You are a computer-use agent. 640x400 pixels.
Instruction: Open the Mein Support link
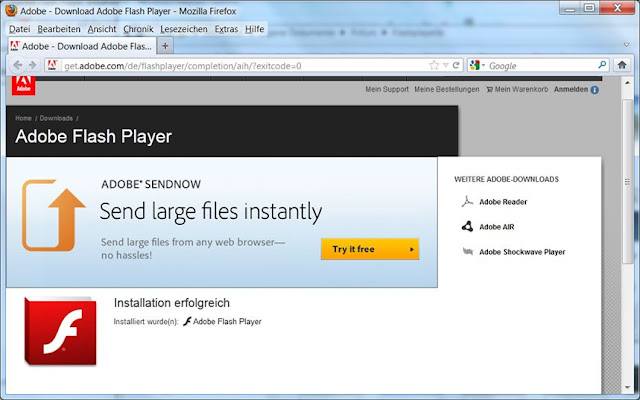(387, 89)
